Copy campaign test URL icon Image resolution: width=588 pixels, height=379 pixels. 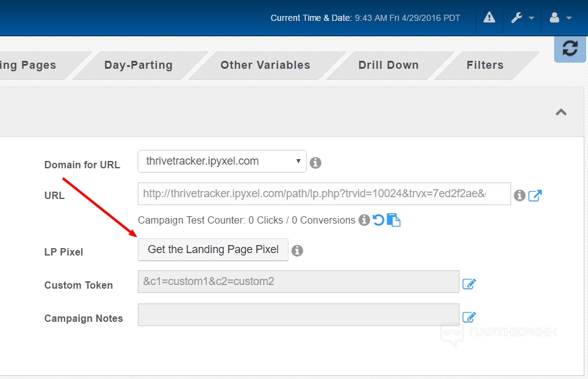point(394,220)
